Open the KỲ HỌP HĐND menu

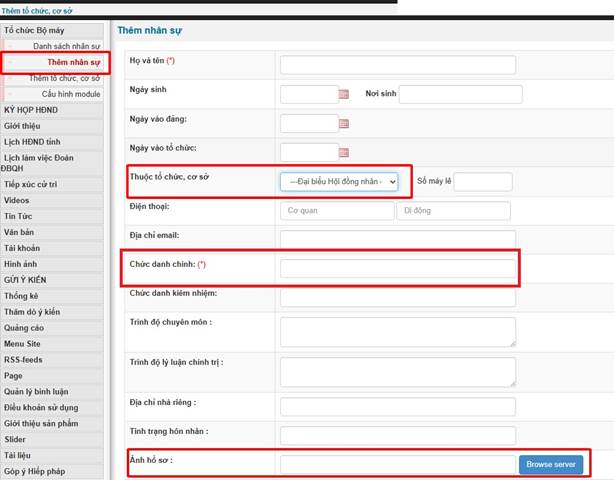(x=36, y=109)
